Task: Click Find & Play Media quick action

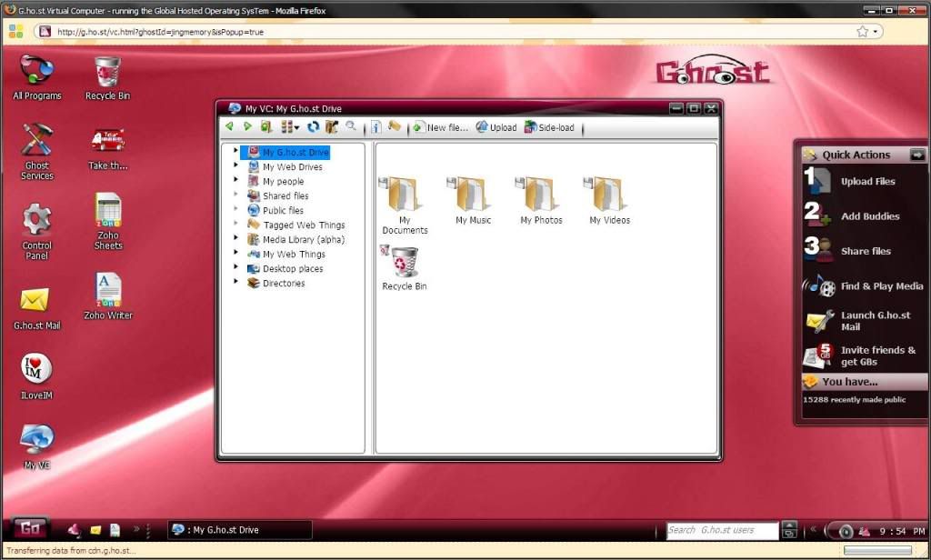Action: point(863,285)
